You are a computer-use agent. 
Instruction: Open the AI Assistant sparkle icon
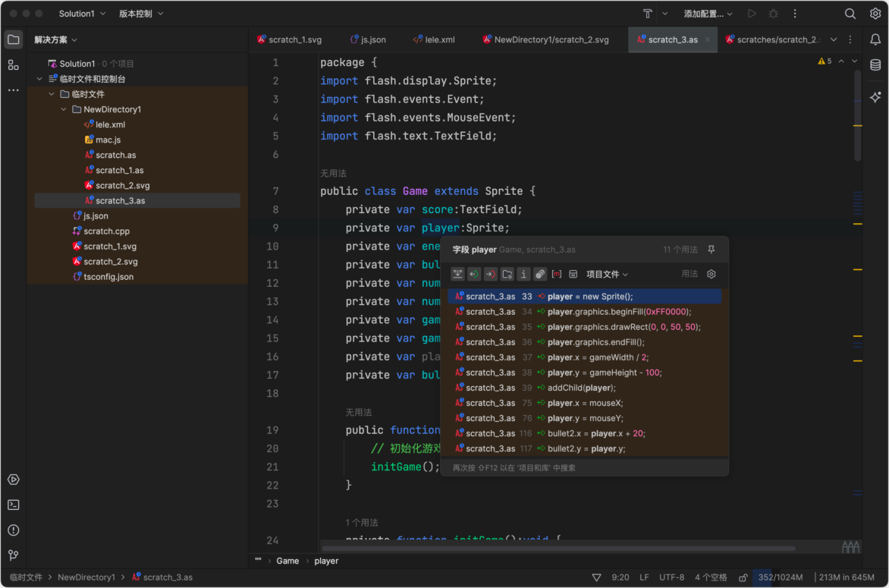tap(875, 97)
